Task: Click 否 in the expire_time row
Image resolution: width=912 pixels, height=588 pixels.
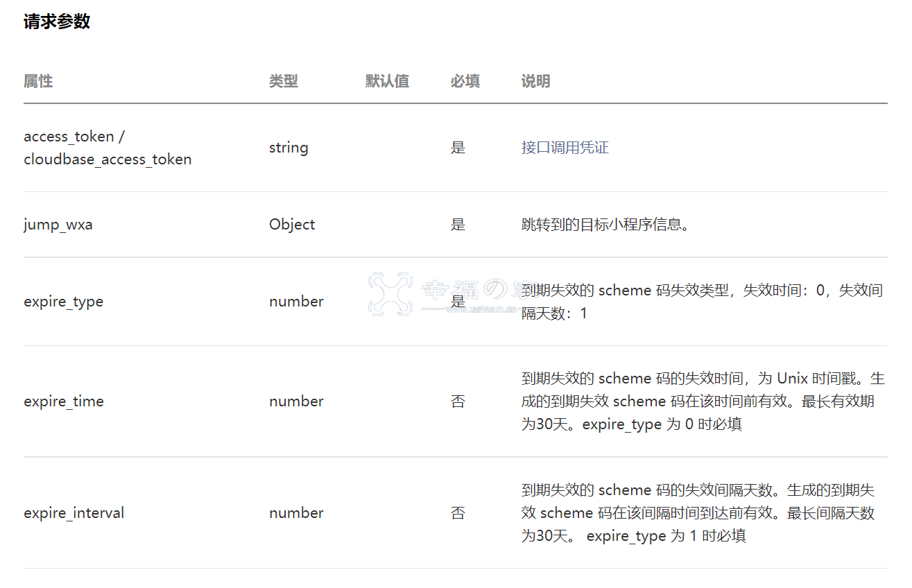Action: pyautogui.click(x=458, y=401)
